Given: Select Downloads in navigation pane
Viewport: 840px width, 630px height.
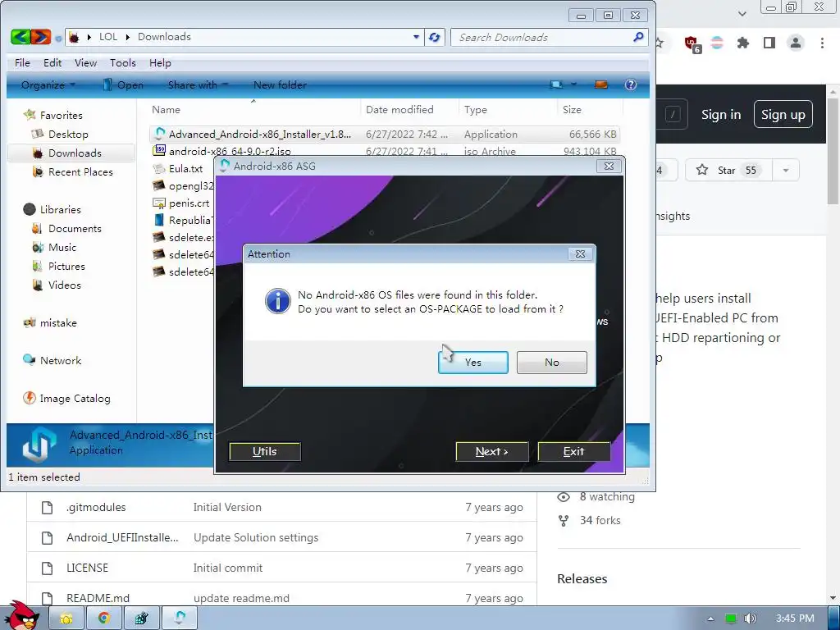Looking at the screenshot, I should click(75, 153).
